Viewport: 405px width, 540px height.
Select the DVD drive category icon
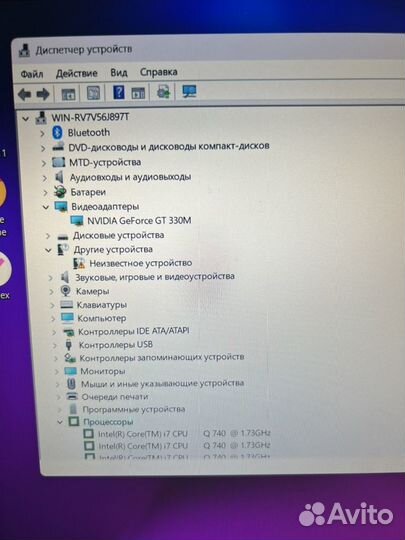tap(58, 147)
